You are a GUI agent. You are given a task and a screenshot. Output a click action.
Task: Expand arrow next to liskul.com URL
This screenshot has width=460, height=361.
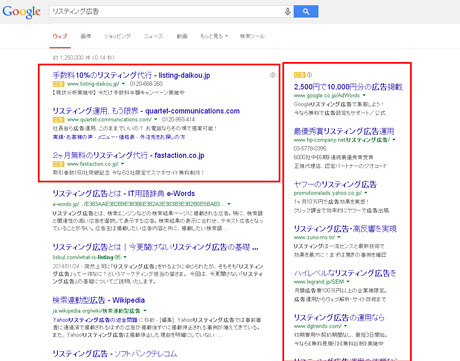[125, 257]
